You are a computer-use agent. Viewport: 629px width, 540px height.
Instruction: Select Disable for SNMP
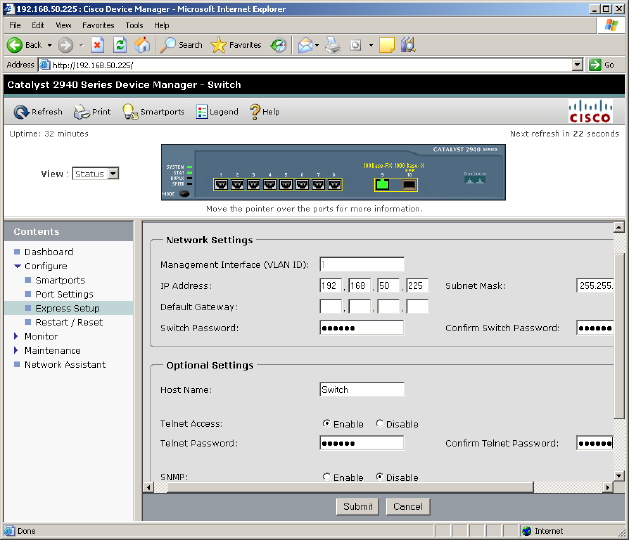[x=379, y=477]
